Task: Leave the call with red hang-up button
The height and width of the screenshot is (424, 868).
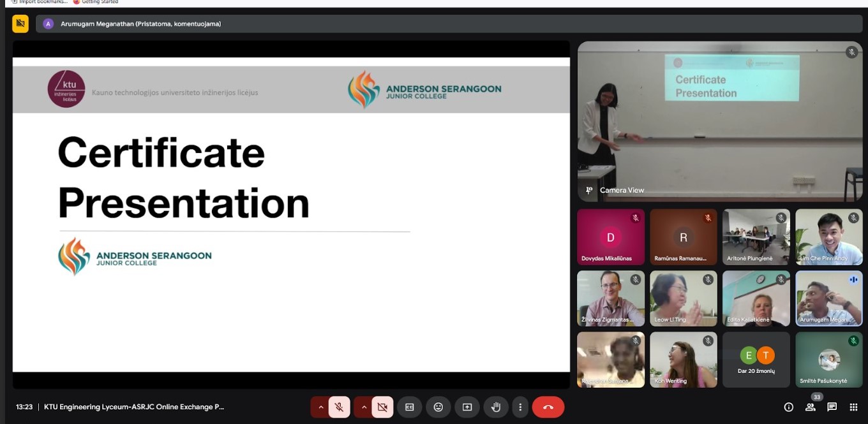Action: click(548, 407)
